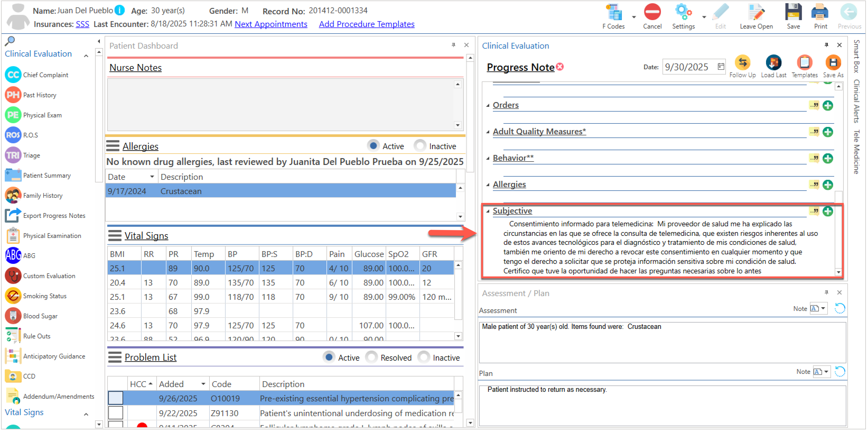Open the Templates icon in Progress Note
The height and width of the screenshot is (432, 868).
805,63
